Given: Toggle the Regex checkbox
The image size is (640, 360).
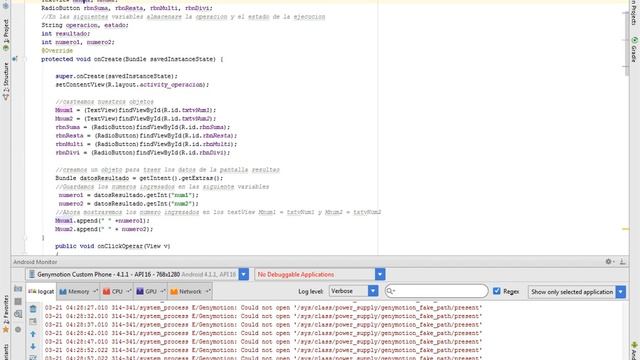Looking at the screenshot, I should [x=496, y=291].
